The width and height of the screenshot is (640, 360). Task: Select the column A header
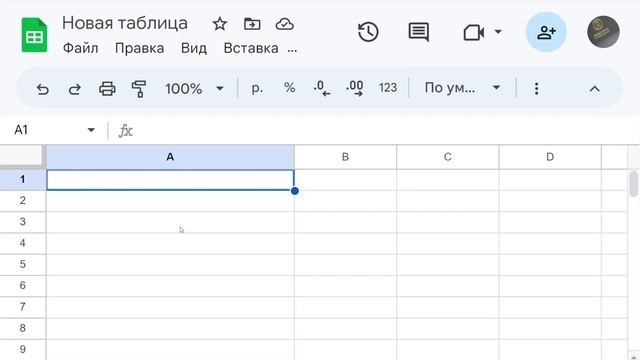tap(170, 157)
